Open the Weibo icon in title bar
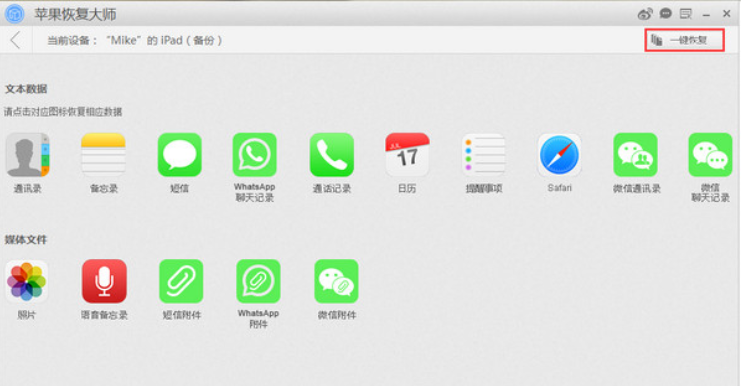Image resolution: width=741 pixels, height=386 pixels. pos(645,14)
